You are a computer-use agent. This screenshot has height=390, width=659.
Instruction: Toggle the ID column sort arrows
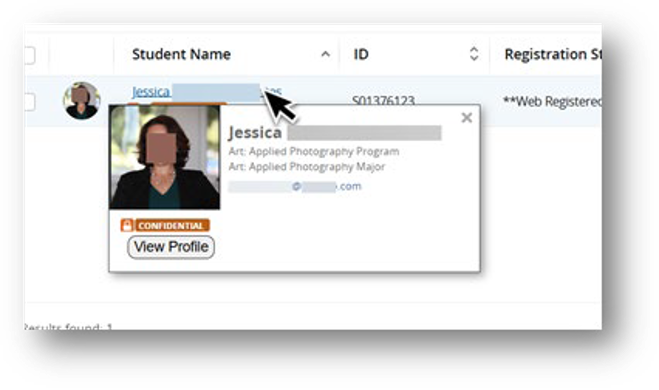tap(474, 54)
